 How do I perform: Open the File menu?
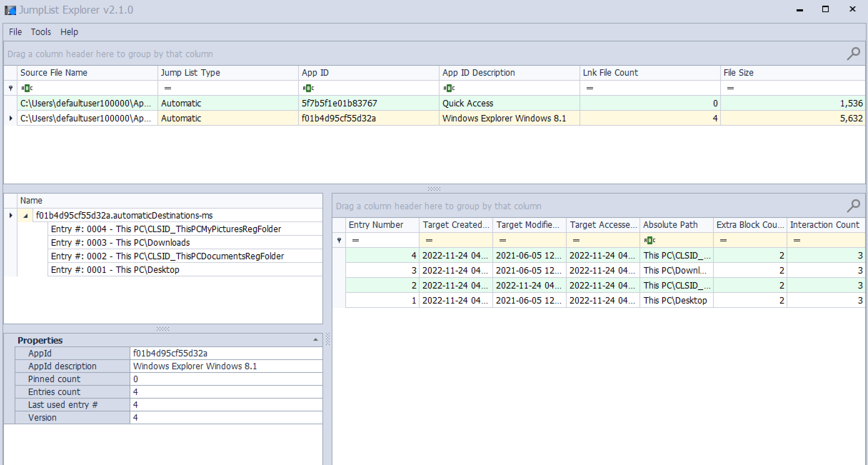coord(15,32)
